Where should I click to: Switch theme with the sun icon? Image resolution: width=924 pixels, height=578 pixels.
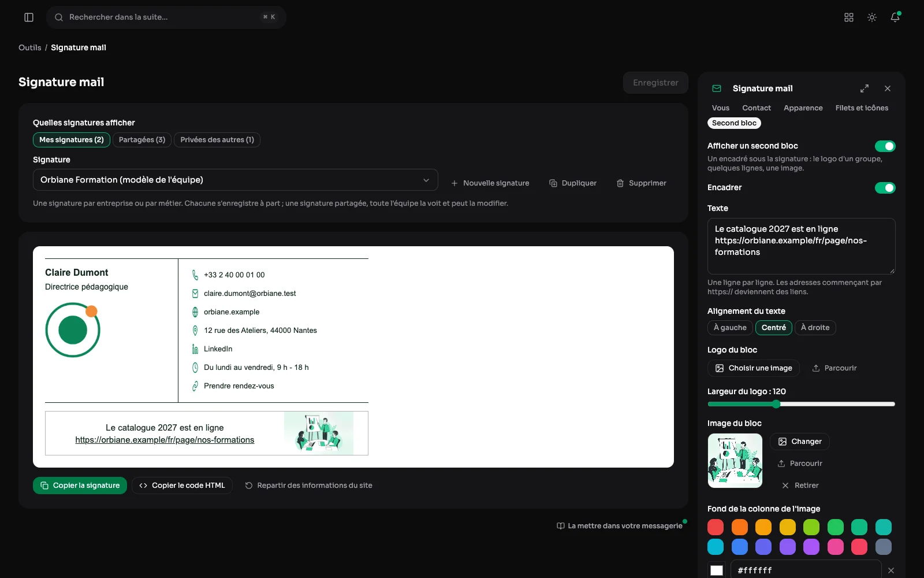click(x=872, y=17)
